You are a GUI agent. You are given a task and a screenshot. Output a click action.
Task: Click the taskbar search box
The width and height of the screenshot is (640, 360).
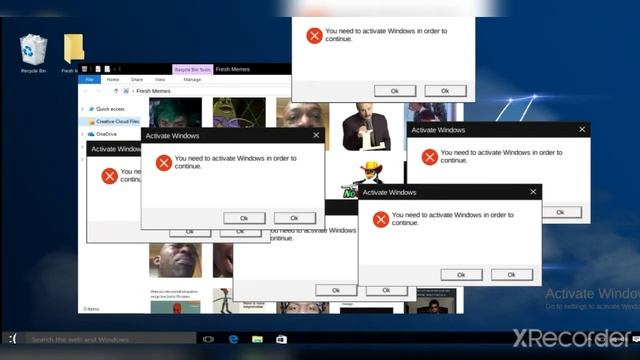coord(111,339)
